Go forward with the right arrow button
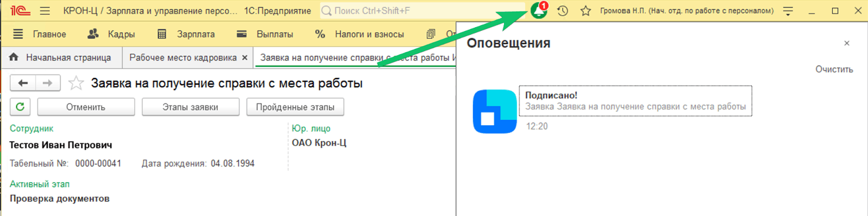868x216 pixels. pos(48,83)
